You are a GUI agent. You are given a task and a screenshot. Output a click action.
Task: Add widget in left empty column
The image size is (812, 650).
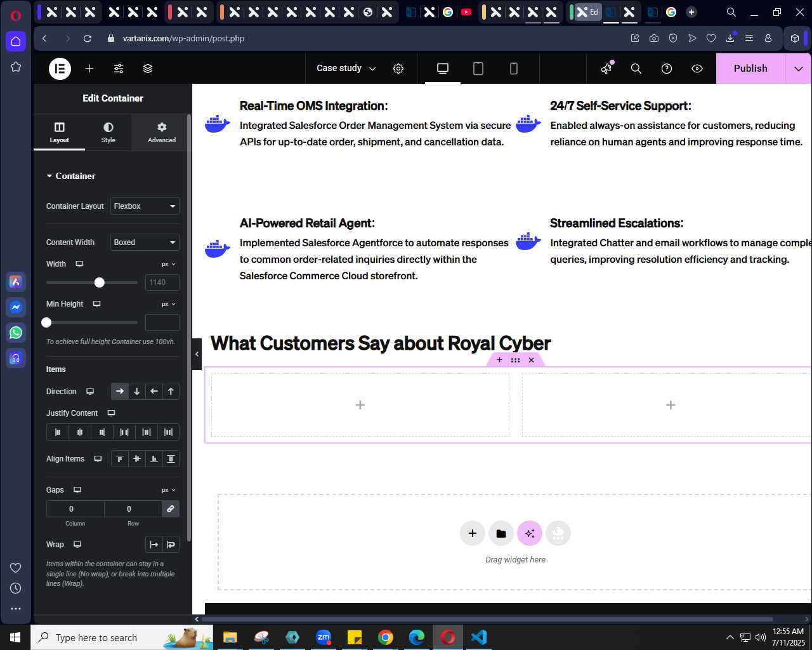click(x=360, y=405)
